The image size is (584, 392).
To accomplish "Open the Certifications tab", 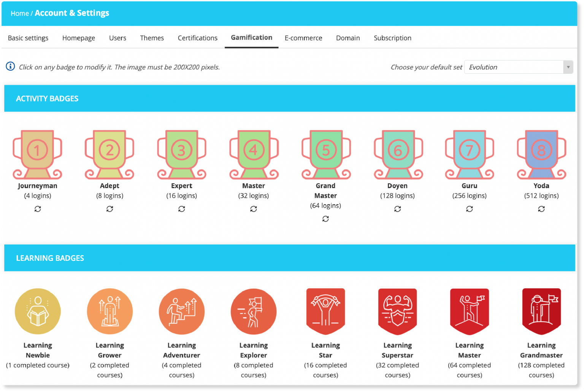I will coord(197,38).
